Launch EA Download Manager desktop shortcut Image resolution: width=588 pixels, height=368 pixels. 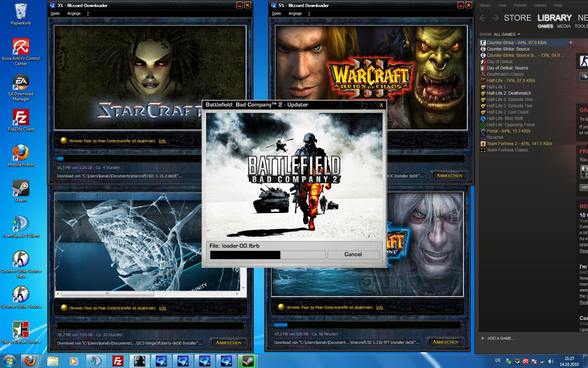[x=21, y=83]
